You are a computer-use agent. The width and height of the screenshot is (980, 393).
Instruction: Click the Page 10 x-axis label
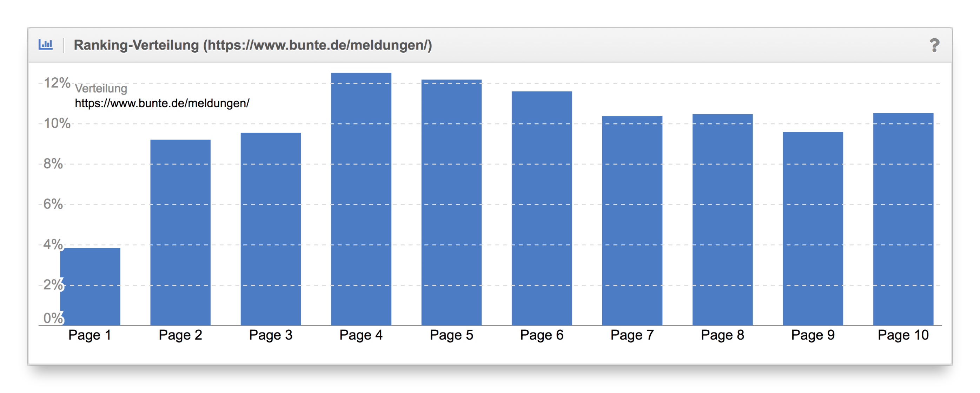click(903, 335)
